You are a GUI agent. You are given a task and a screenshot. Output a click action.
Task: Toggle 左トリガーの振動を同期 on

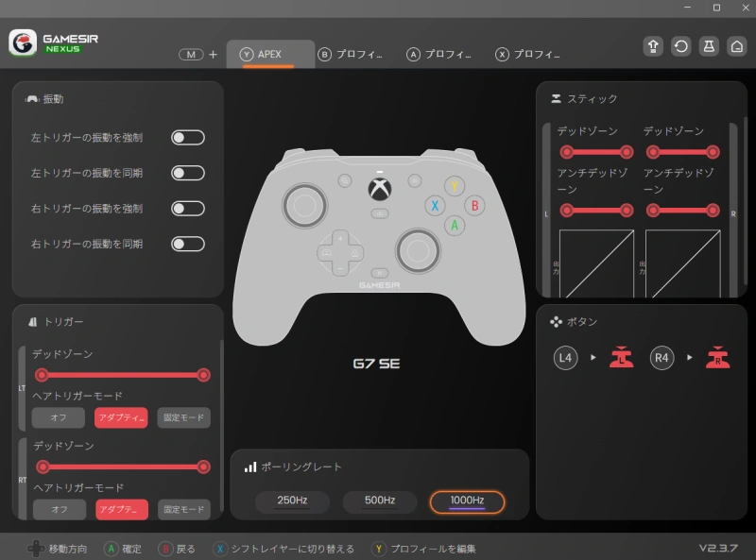coord(188,172)
